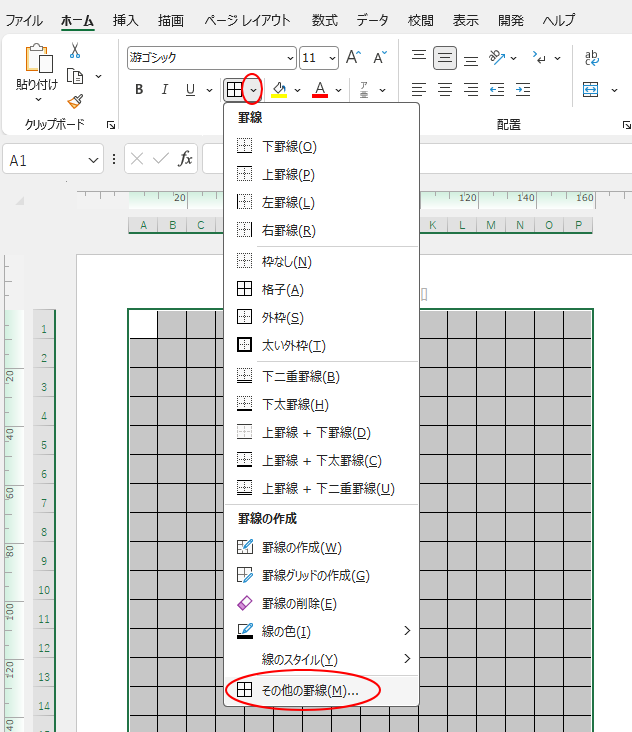This screenshot has width=632, height=732.
Task: Click the text orientation icon
Action: coord(497,57)
